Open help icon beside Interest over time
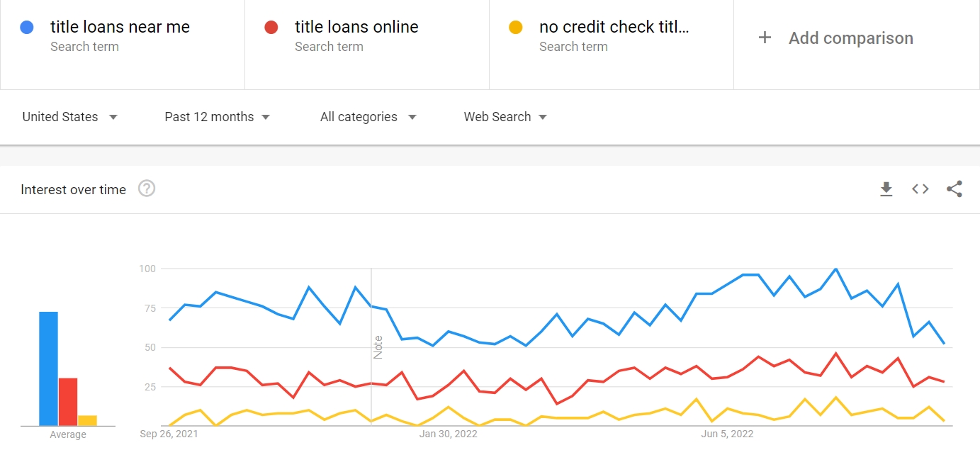Screen dimensions: 980x467 tap(147, 189)
